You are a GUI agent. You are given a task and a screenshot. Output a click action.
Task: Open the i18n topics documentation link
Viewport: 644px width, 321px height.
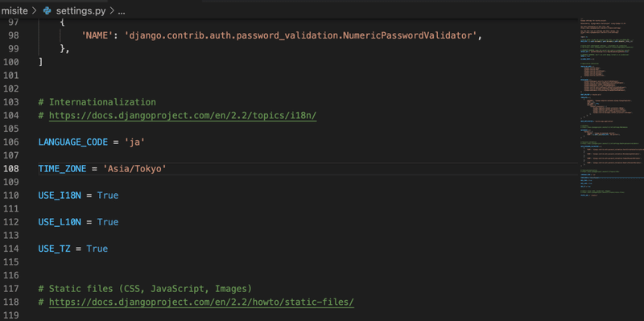(x=183, y=116)
